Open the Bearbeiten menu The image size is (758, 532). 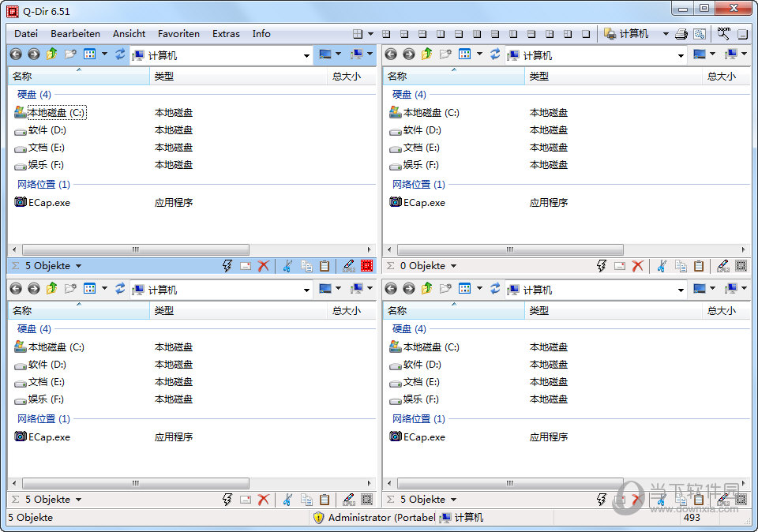pyautogui.click(x=76, y=34)
